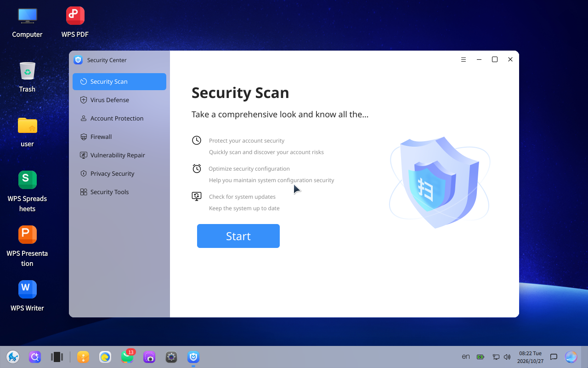The width and height of the screenshot is (588, 368).
Task: Open the clock showing 08:22 Tue
Action: tap(531, 357)
